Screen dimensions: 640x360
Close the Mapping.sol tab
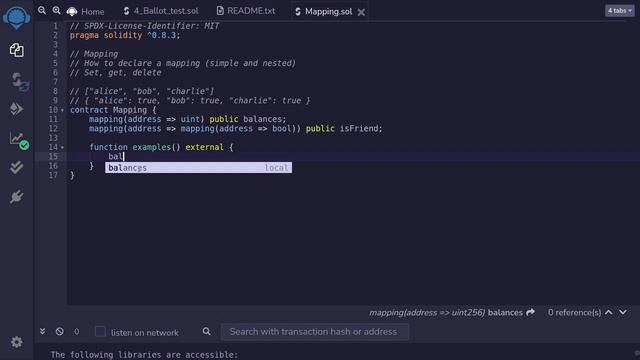click(x=361, y=12)
